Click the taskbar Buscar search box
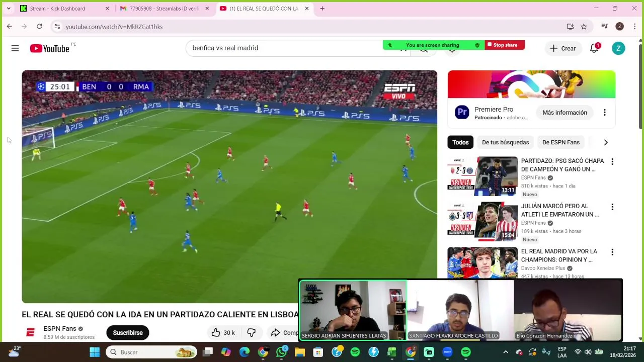This screenshot has height=362, width=644. click(152, 352)
